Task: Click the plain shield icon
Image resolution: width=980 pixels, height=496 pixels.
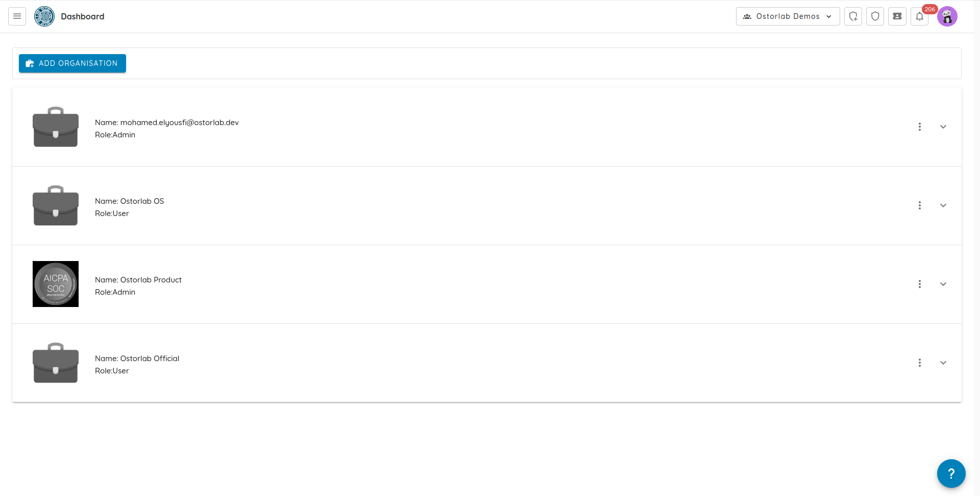Action: (875, 16)
